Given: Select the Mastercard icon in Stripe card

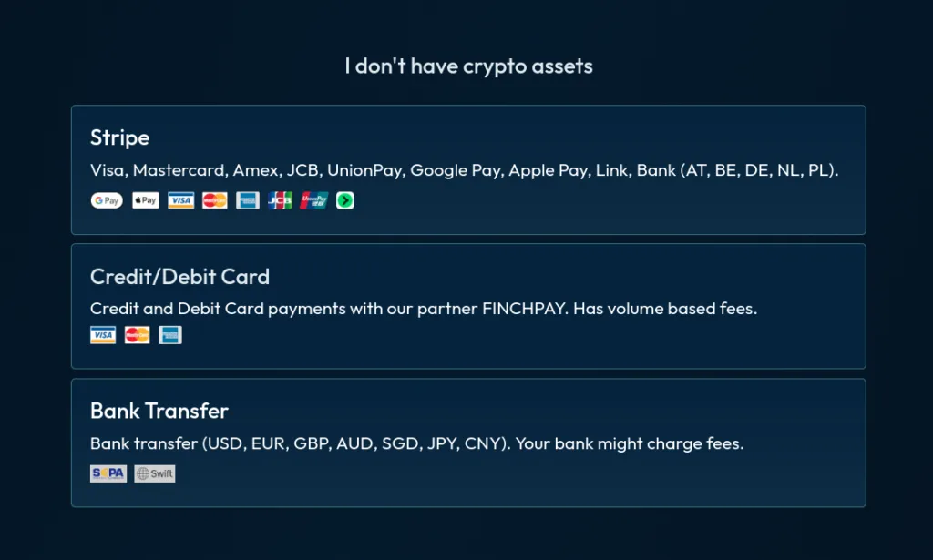Looking at the screenshot, I should (x=215, y=200).
